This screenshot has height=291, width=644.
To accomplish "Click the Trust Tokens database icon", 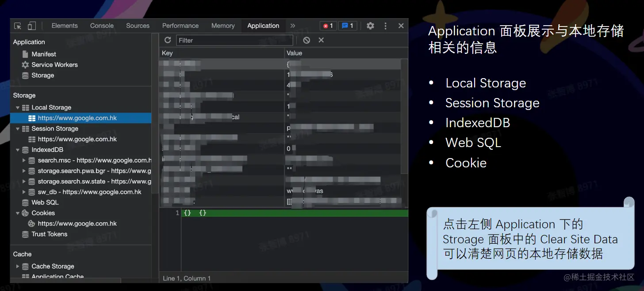I will click(25, 234).
